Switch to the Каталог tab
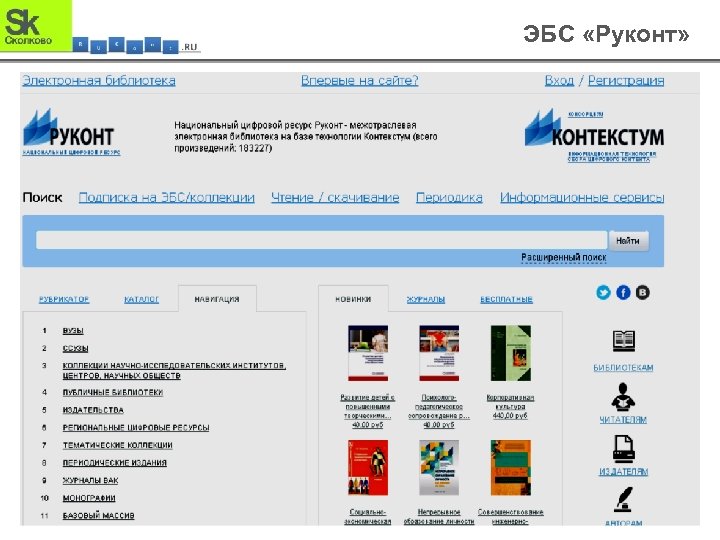 coord(141,299)
